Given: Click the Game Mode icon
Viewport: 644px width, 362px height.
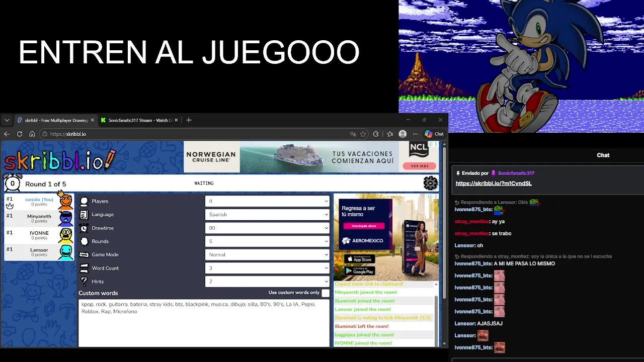Looking at the screenshot, I should [x=84, y=255].
